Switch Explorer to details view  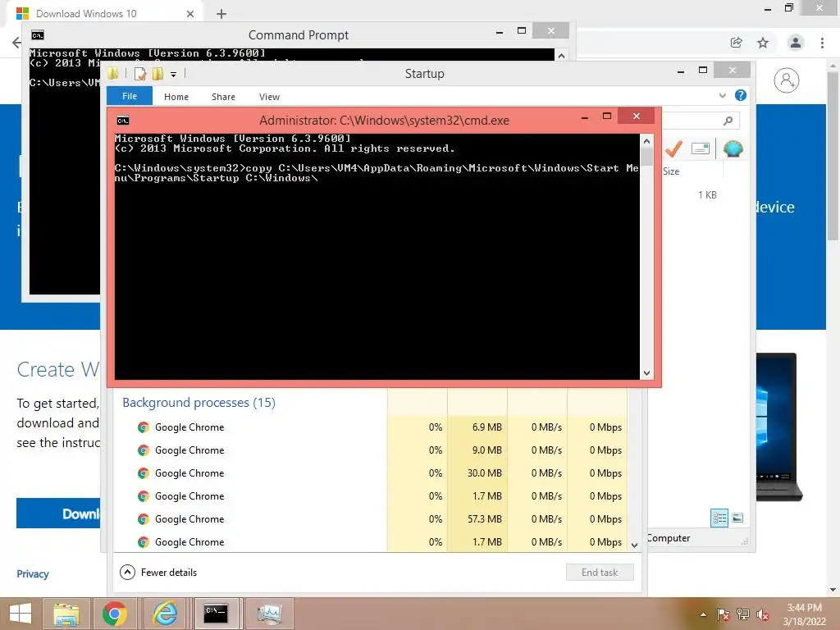[719, 518]
